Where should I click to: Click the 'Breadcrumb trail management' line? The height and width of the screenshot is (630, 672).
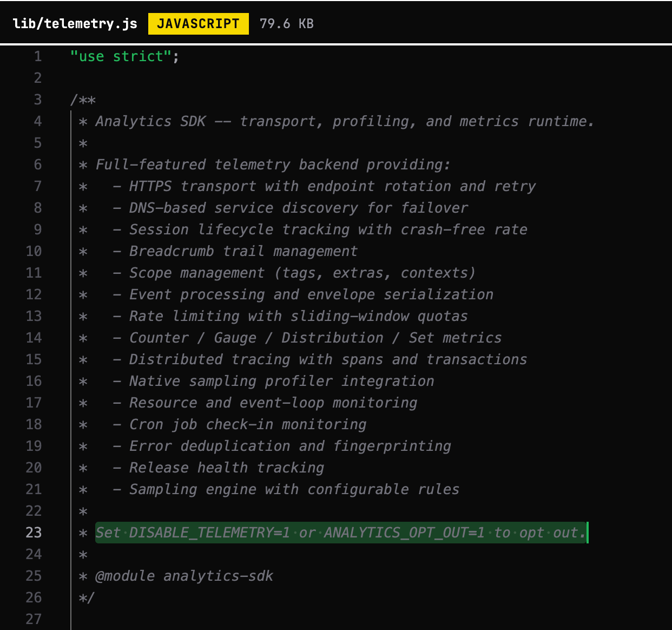click(x=218, y=251)
